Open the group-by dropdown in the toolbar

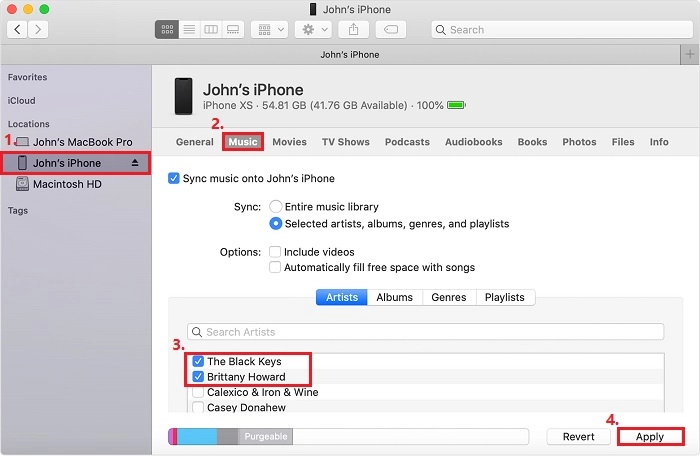pos(268,30)
